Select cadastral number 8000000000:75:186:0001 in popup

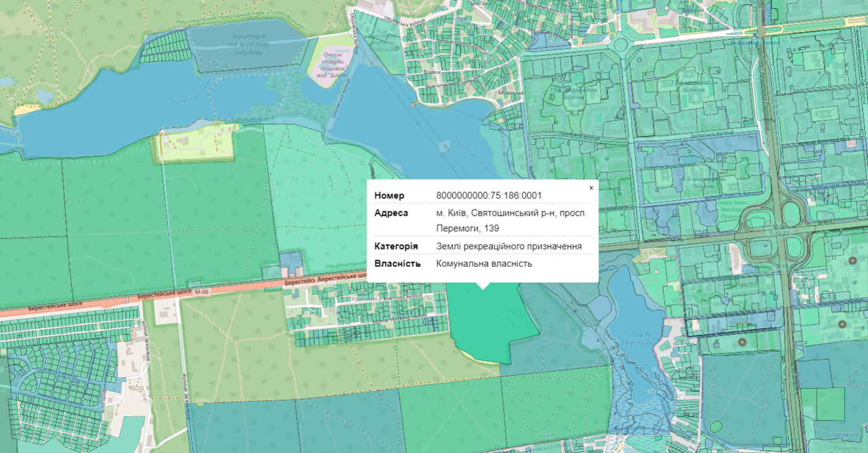pyautogui.click(x=489, y=196)
